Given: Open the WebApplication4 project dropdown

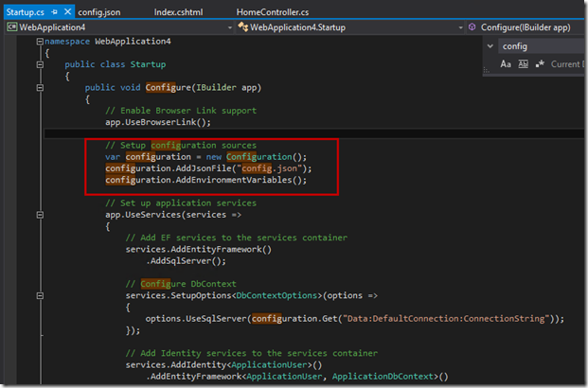Looking at the screenshot, I should [x=230, y=27].
